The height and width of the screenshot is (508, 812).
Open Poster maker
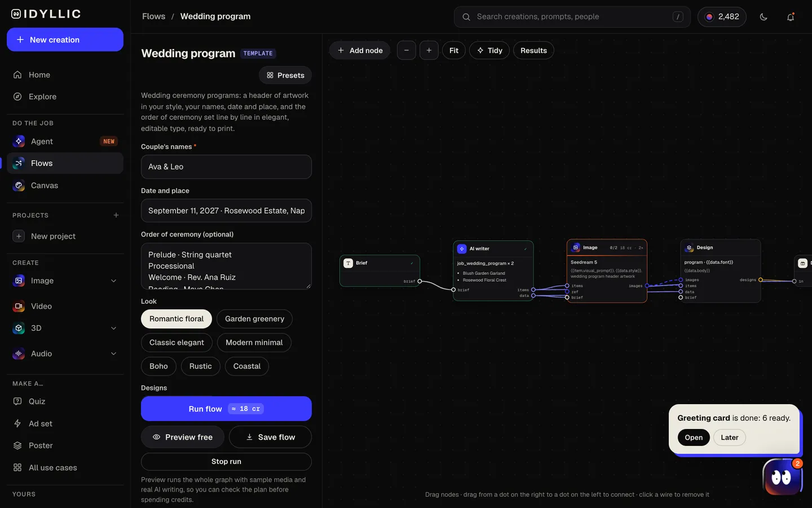click(x=65, y=445)
